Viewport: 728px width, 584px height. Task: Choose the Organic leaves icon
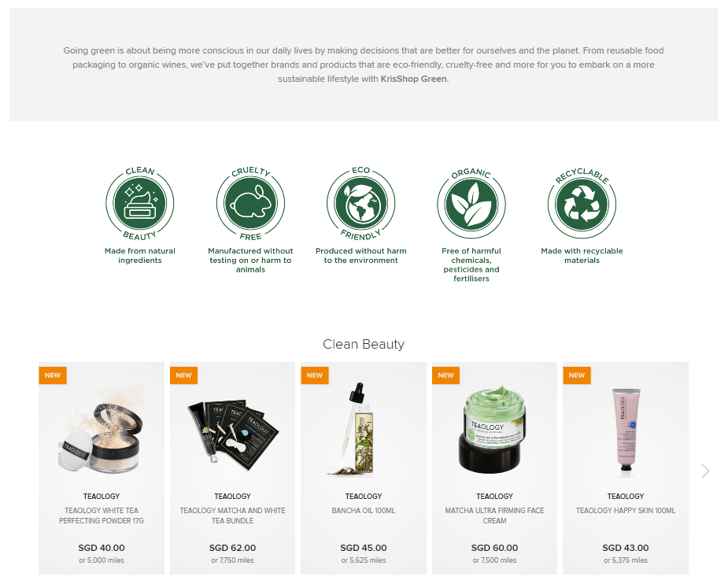click(x=471, y=203)
